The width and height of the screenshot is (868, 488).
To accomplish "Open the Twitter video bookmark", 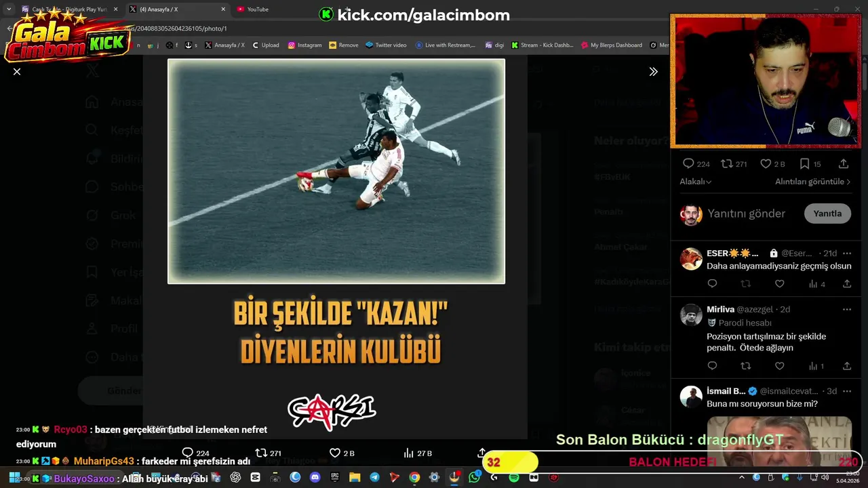I will (386, 45).
